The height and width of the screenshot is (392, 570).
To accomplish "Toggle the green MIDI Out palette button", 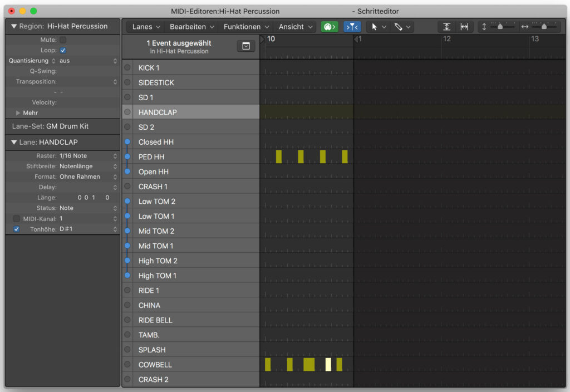I will coord(330,27).
